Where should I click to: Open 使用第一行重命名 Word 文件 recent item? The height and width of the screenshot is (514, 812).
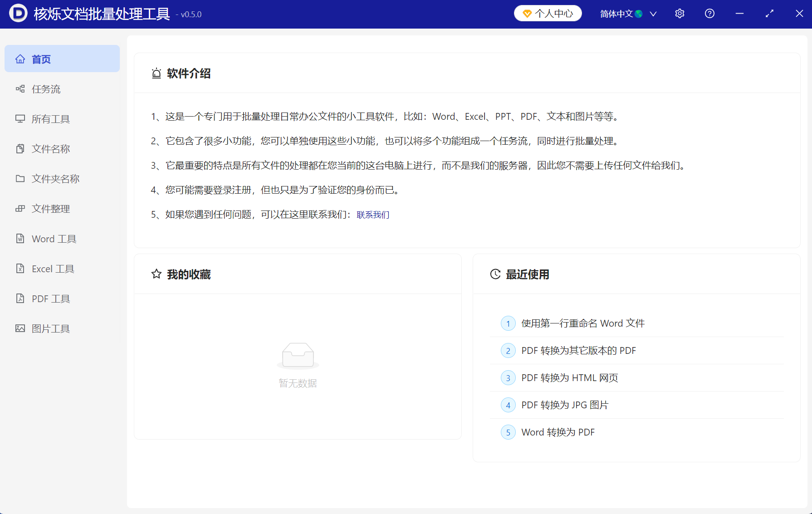pos(582,323)
